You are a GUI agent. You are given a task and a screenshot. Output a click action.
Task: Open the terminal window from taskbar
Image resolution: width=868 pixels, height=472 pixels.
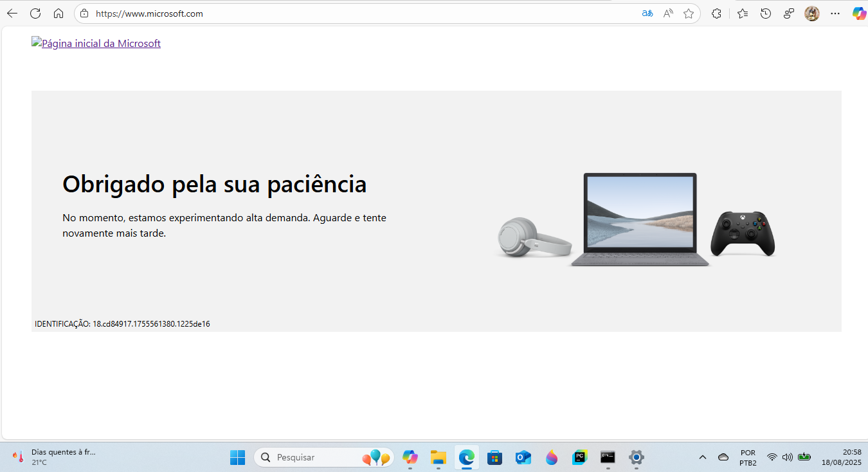(x=608, y=457)
